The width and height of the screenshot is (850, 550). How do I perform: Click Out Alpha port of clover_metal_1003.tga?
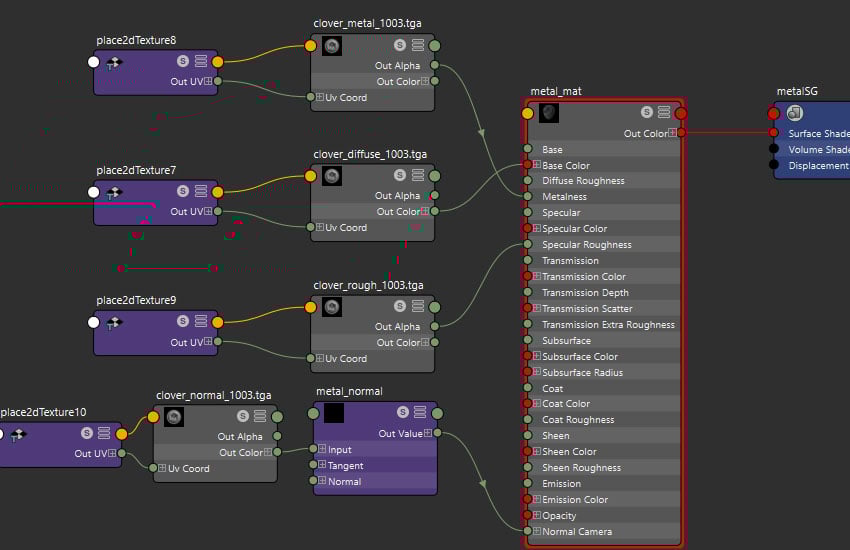click(x=435, y=65)
